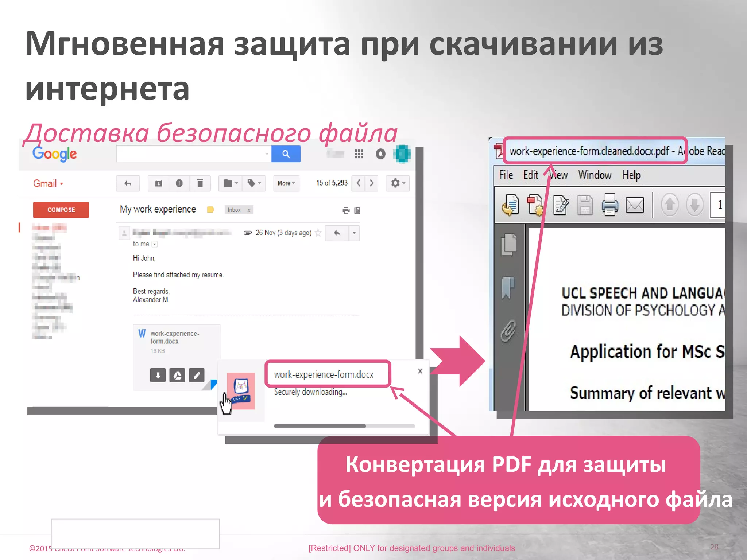Screen dimensions: 747x560
Task: Click the Create PDF toolbar icon
Action: tap(535, 205)
